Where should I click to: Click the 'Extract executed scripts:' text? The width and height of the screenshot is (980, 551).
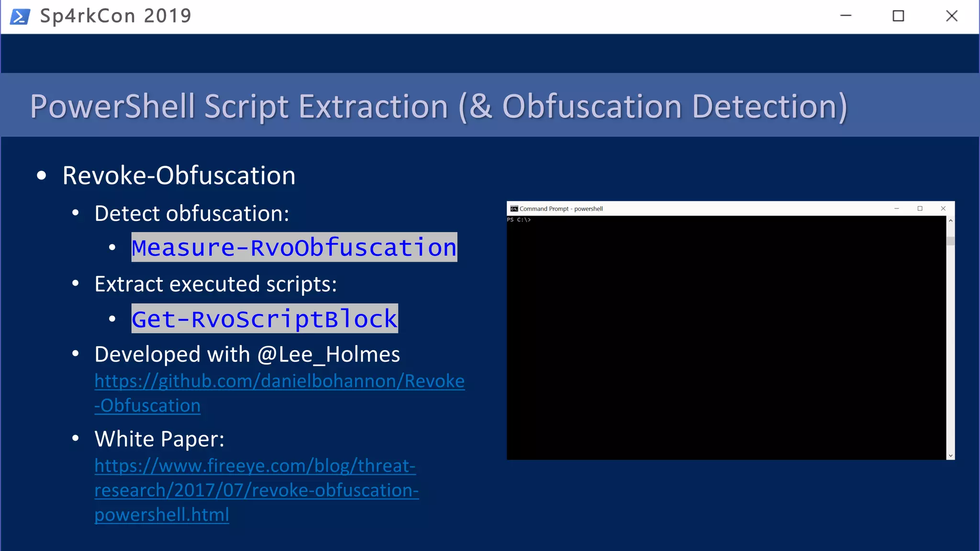click(x=216, y=284)
